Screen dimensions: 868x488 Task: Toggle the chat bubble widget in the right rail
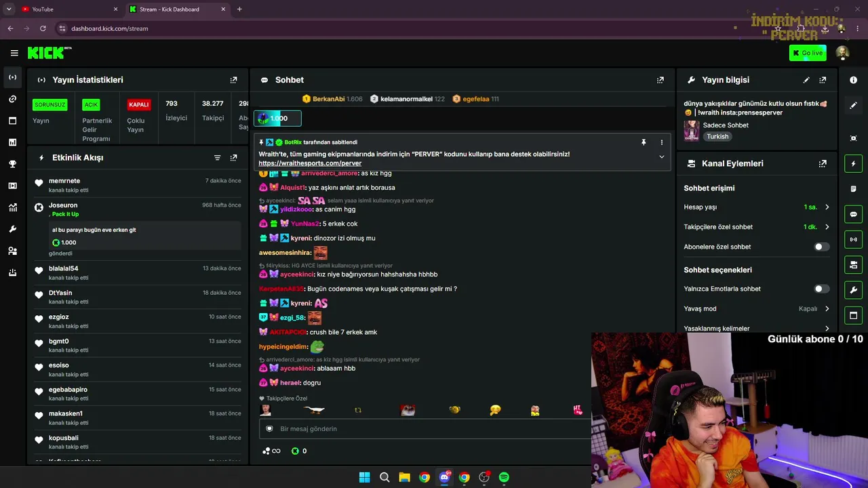coord(853,214)
